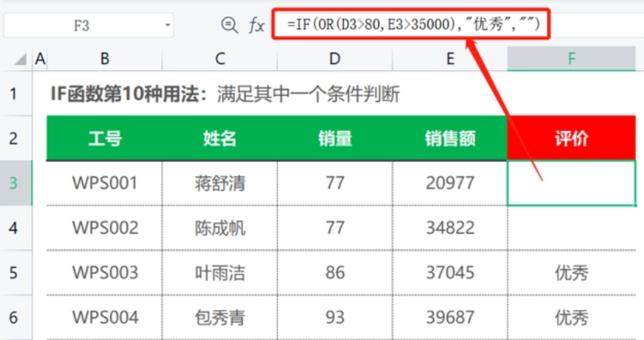Expand the Name Box dropdown arrow
Viewport: 644px width, 340px height.
(167, 26)
